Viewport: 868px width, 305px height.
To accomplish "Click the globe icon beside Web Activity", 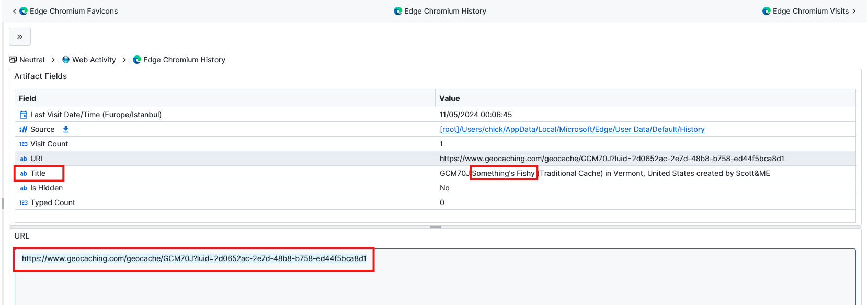I will coord(66,60).
